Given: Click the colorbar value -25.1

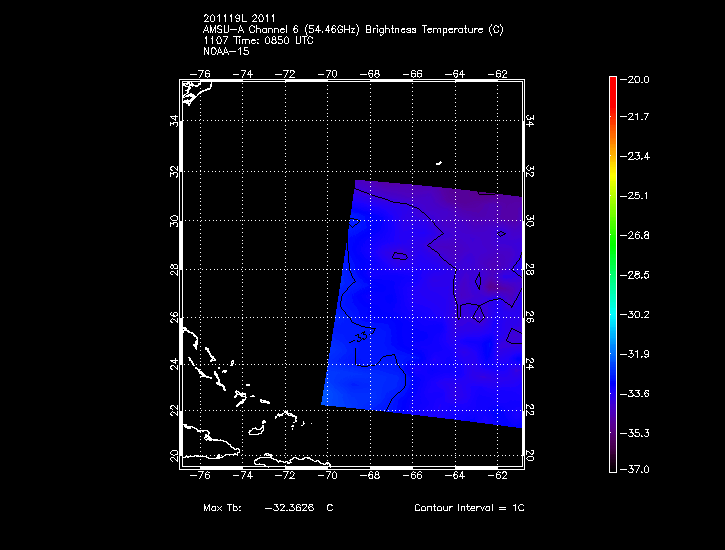Looking at the screenshot, I should point(634,196).
